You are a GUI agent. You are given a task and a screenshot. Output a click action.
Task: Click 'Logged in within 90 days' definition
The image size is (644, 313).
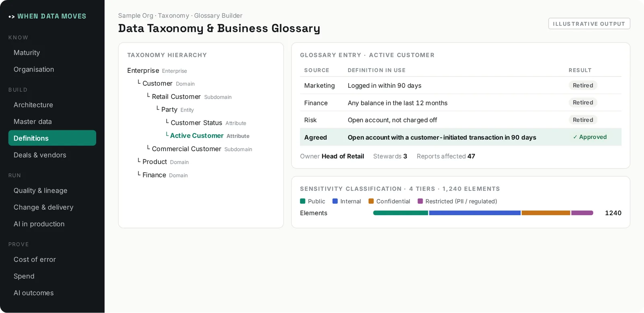point(384,86)
